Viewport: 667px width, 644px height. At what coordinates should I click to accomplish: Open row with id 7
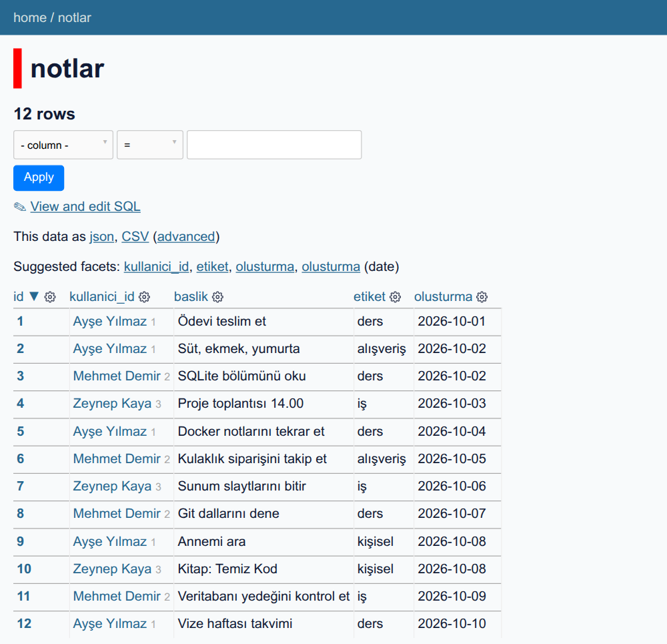20,486
